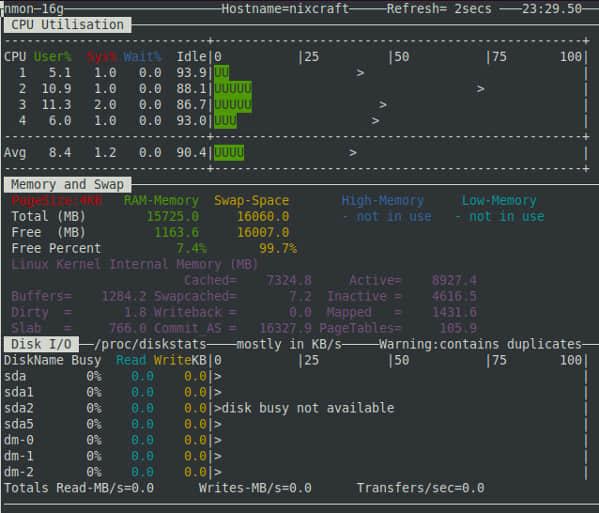599x513 pixels.
Task: Click the green usage bar for CPU 2
Action: (233, 89)
